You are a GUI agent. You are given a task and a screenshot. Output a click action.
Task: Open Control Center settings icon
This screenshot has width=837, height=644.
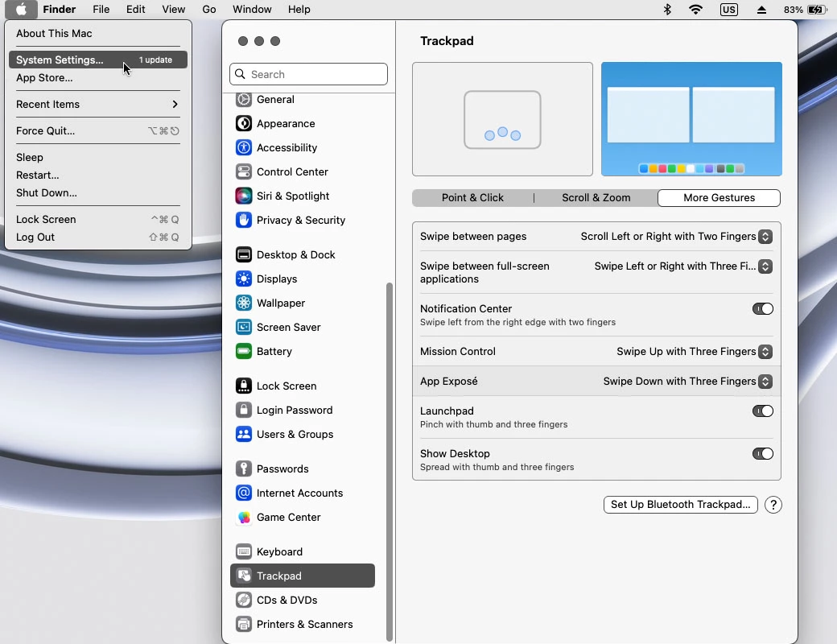(x=243, y=171)
